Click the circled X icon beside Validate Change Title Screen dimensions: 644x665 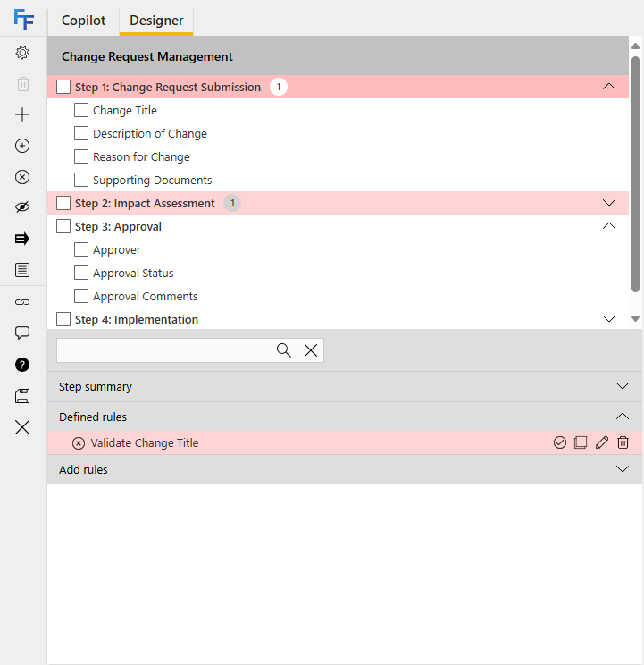79,443
